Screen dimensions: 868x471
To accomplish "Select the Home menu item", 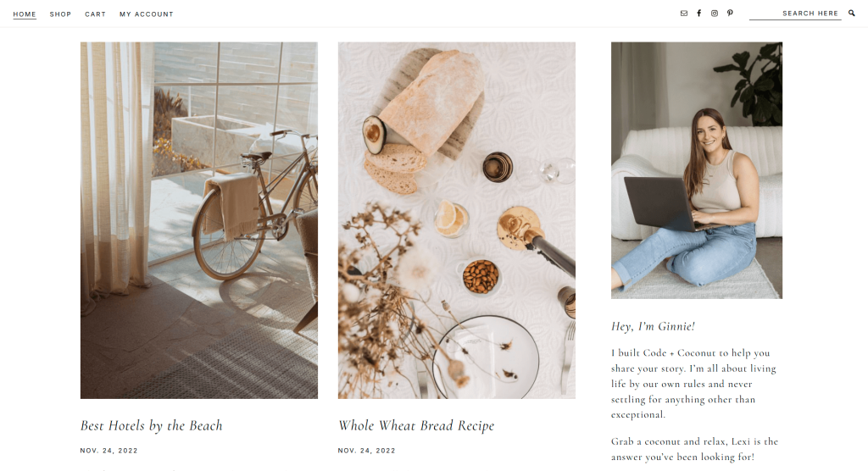I will [x=25, y=14].
